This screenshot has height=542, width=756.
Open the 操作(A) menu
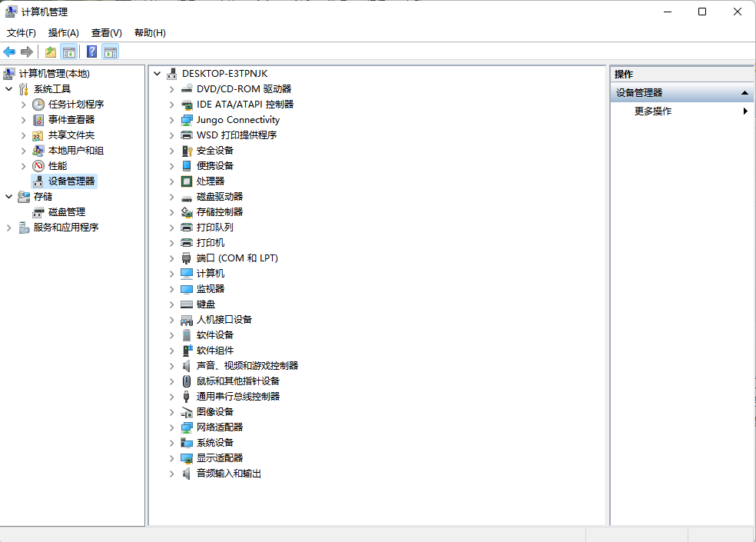(64, 33)
